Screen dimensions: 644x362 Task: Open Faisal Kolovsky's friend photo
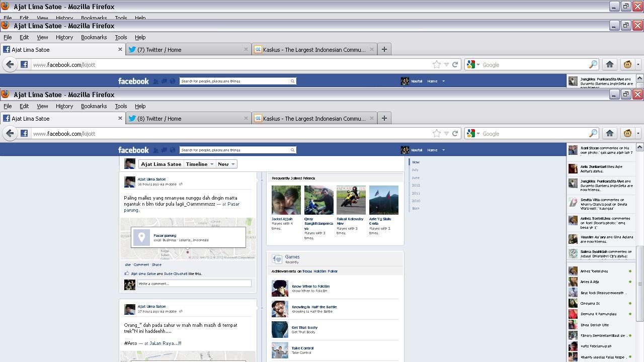tap(351, 200)
